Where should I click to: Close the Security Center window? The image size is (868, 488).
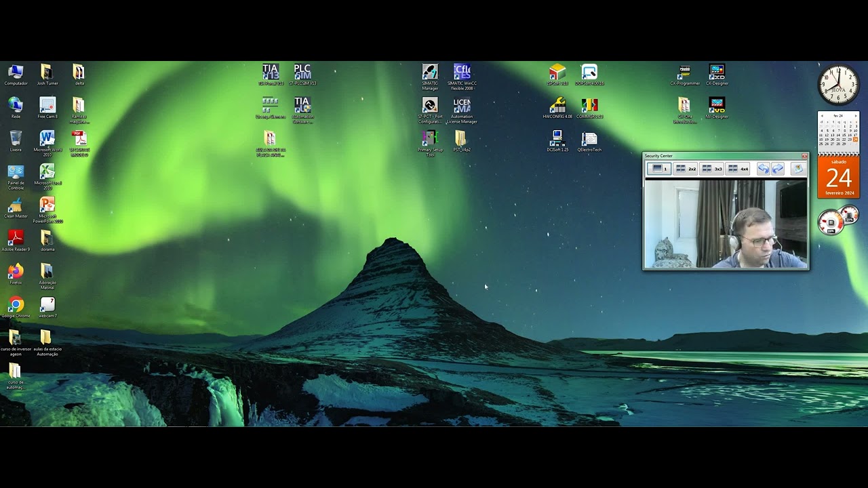coord(805,156)
